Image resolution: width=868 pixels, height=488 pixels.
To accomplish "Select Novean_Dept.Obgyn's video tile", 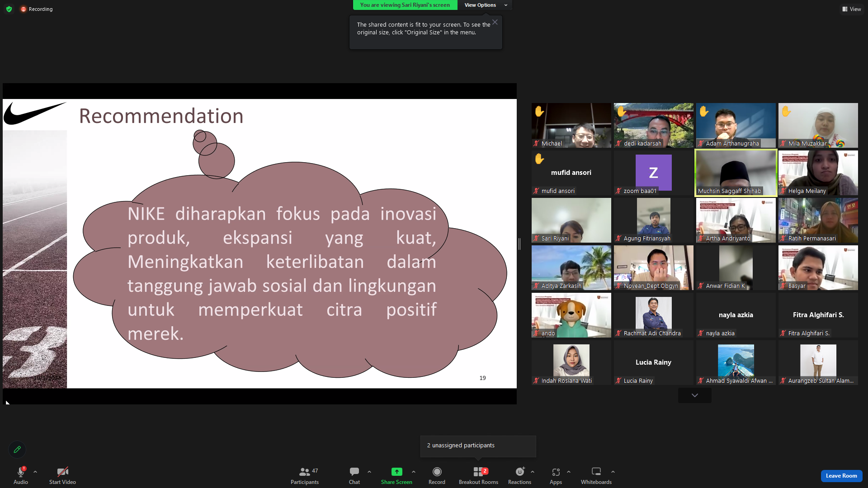I will 654,267.
